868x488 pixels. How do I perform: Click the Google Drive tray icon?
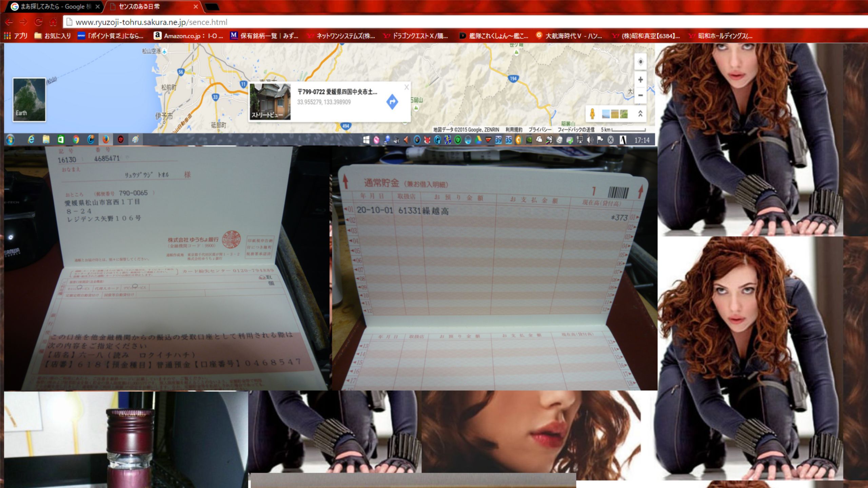[478, 140]
